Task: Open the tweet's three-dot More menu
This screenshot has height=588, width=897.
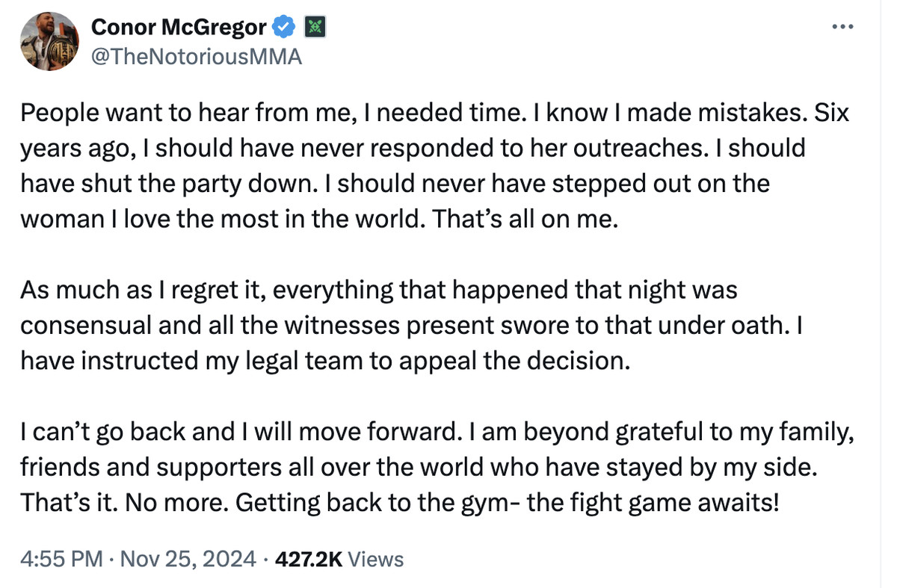Action: pyautogui.click(x=842, y=26)
